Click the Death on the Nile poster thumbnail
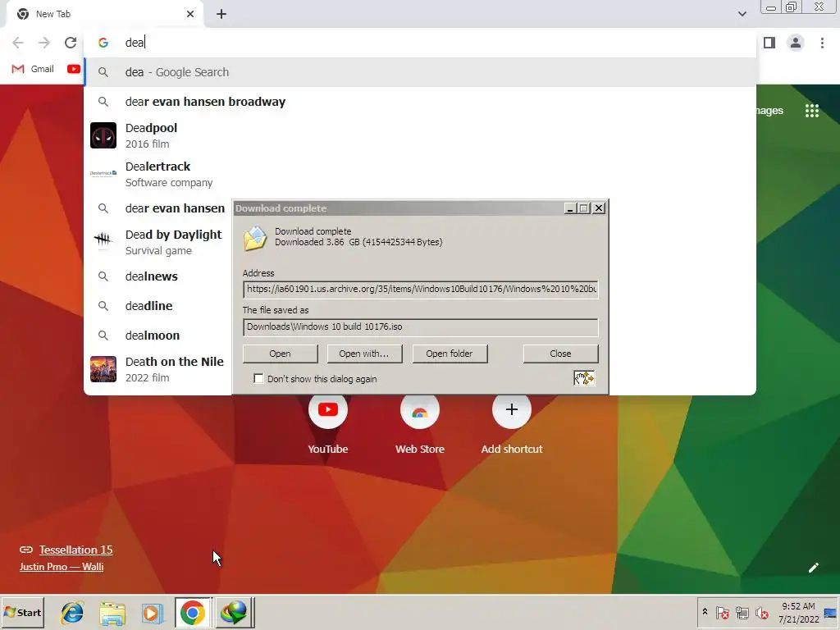The image size is (840, 630). 103,369
